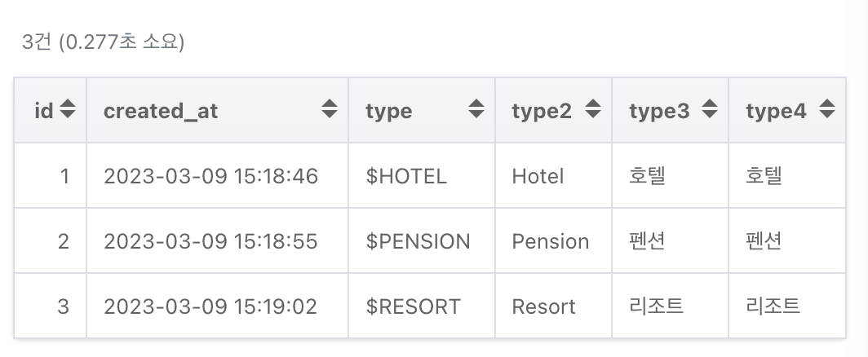Click the 2023-03-09 15:18:55 cell

tap(210, 241)
